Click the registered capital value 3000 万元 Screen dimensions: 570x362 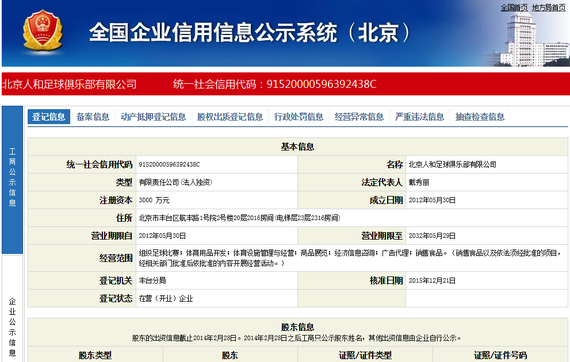[x=154, y=200]
